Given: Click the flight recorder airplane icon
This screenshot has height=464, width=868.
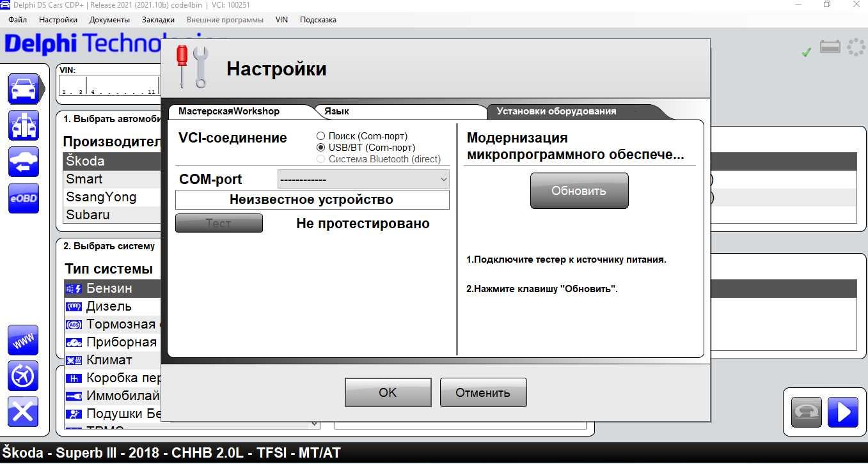Looking at the screenshot, I should pos(24,376).
